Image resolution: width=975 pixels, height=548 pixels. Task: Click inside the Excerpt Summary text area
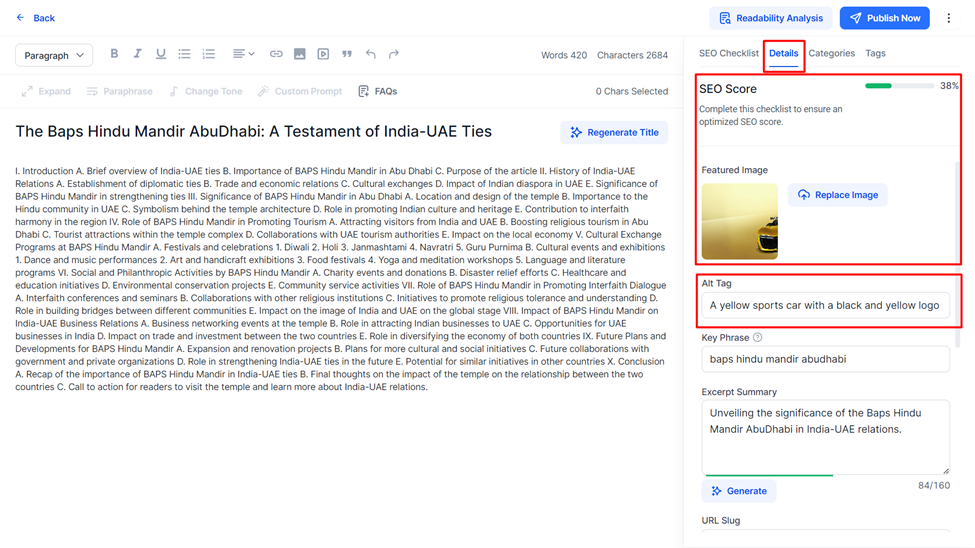click(825, 437)
